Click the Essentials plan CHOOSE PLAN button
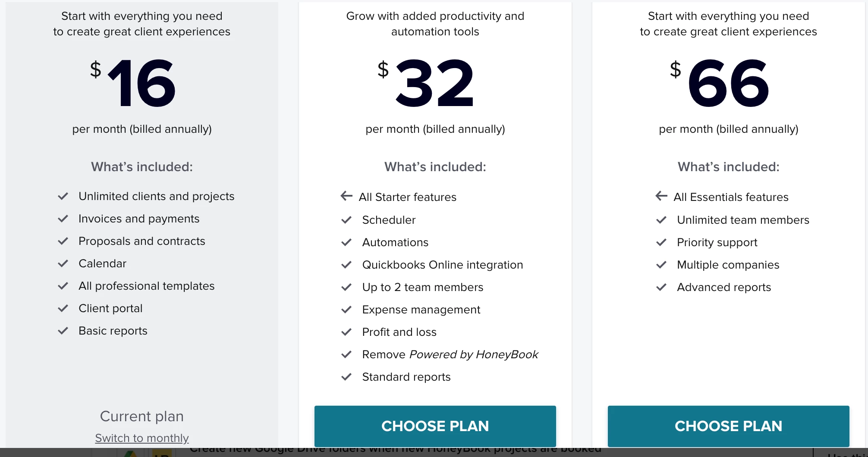The image size is (868, 457). 435,426
